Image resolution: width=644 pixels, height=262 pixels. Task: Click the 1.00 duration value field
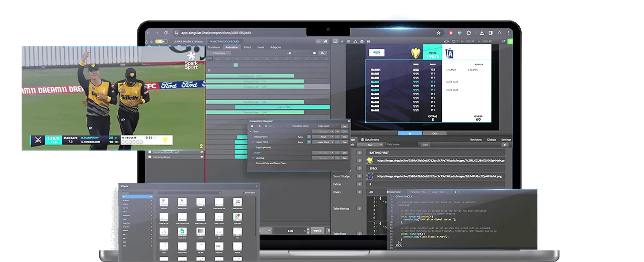(290, 231)
